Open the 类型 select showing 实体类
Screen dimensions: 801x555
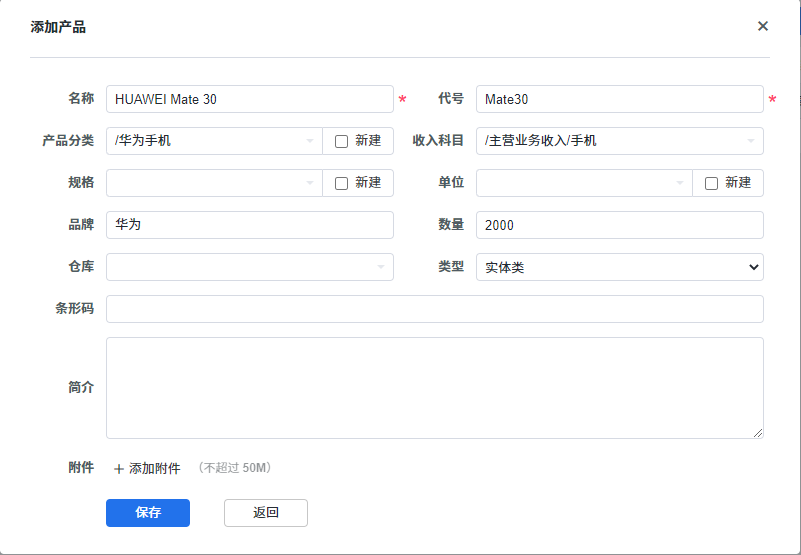point(620,267)
